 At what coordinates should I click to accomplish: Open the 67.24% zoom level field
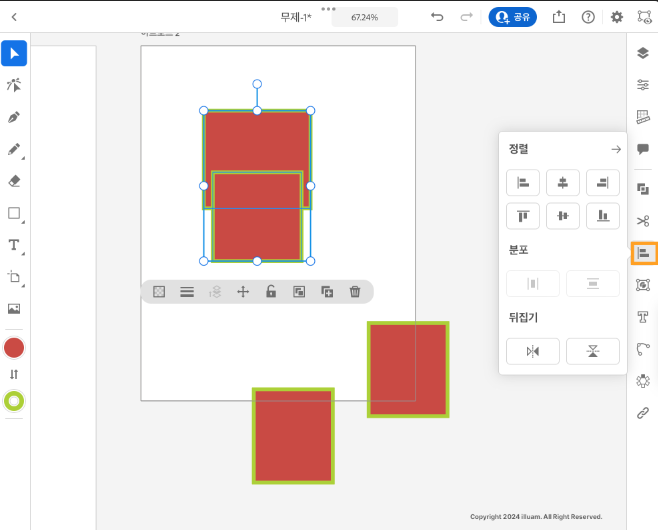(x=364, y=17)
